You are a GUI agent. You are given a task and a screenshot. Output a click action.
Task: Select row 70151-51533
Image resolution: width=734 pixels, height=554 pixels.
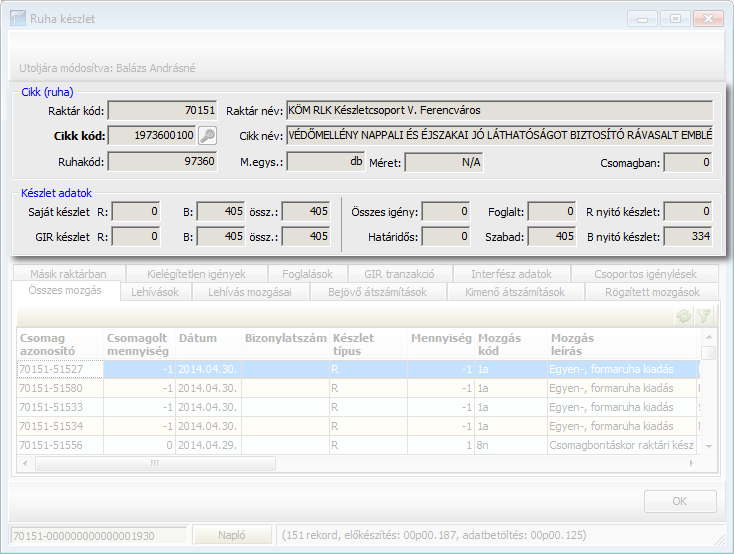click(359, 407)
